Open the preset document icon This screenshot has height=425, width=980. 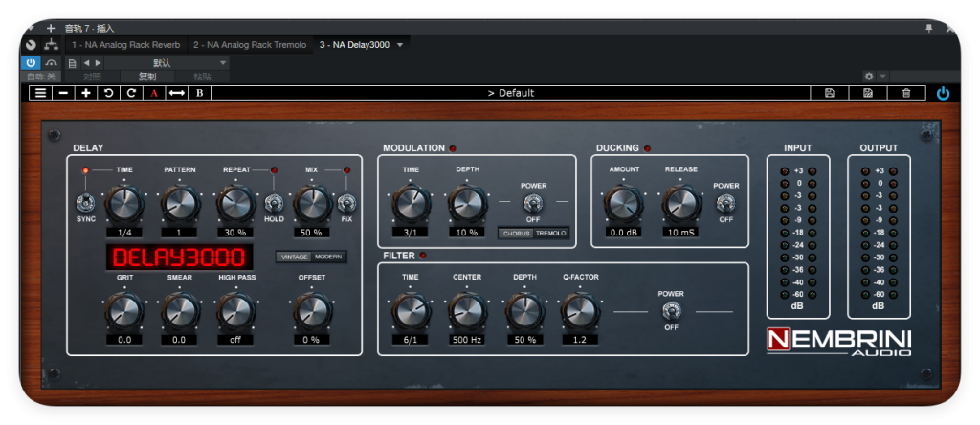click(73, 63)
